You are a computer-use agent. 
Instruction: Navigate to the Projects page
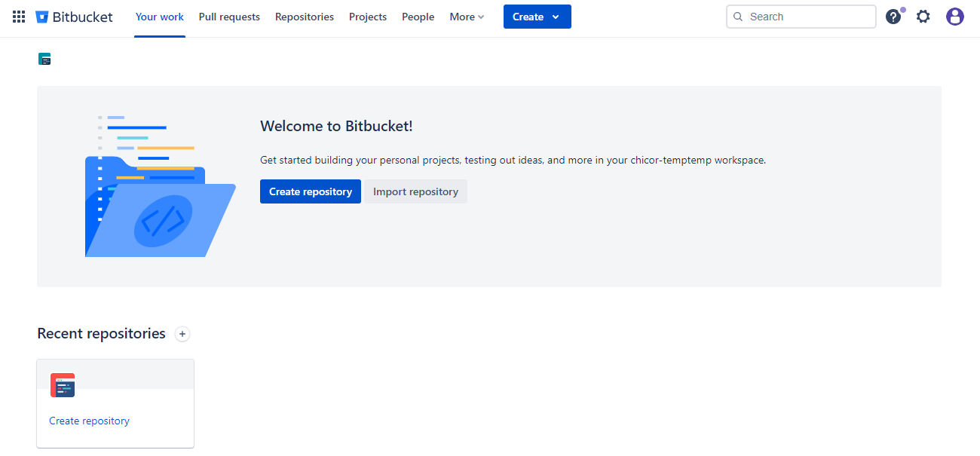pyautogui.click(x=368, y=17)
